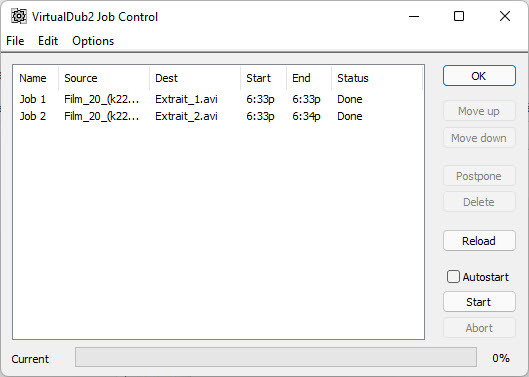Select the Extrait_2.avi destination cell
This screenshot has width=529, height=377.
[186, 116]
